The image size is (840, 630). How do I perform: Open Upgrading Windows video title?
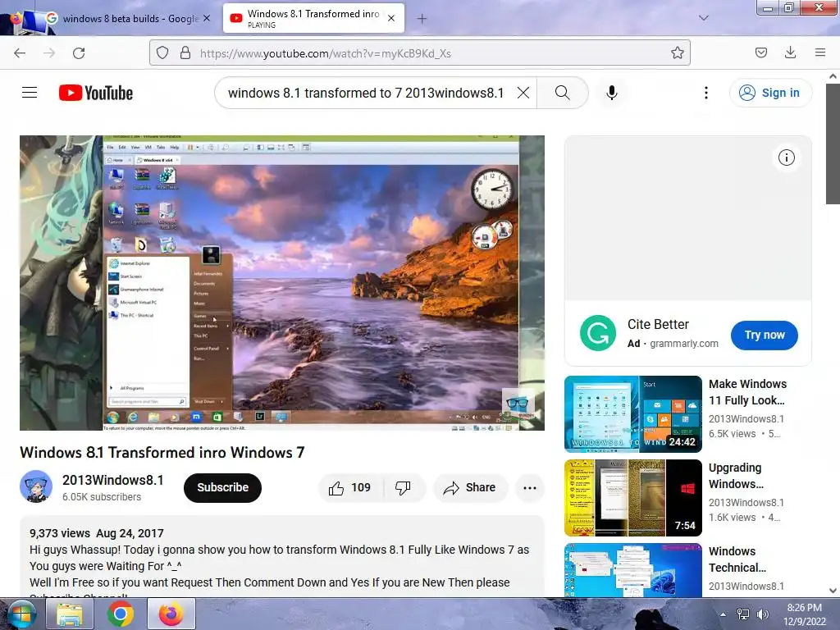(x=736, y=476)
